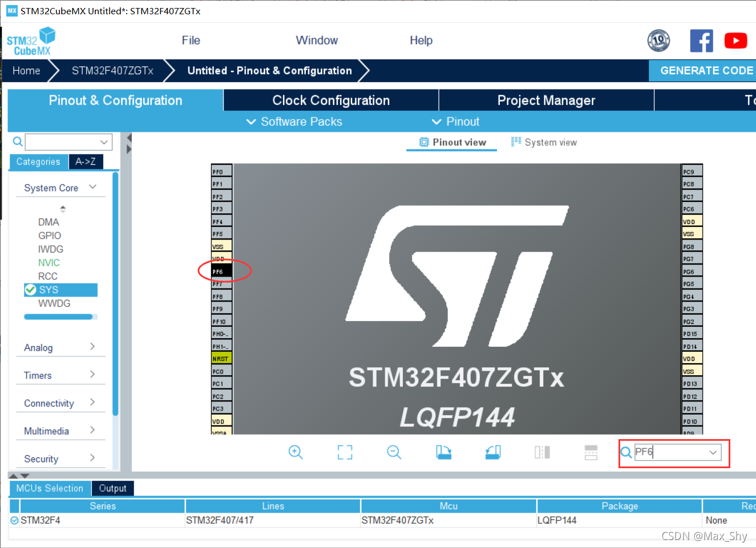The height and width of the screenshot is (548, 756).
Task: Open the Pinout dropdown menu
Action: pyautogui.click(x=455, y=121)
